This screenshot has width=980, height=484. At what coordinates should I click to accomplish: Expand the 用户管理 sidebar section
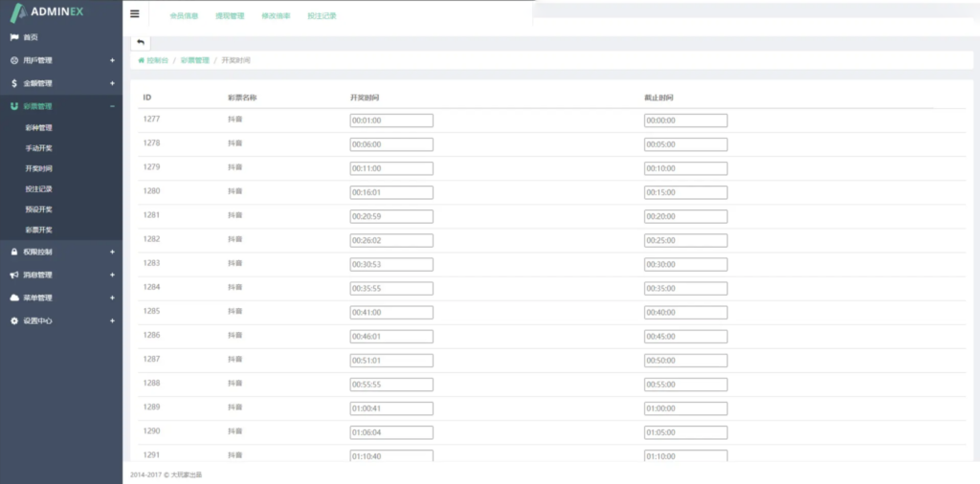coord(112,60)
